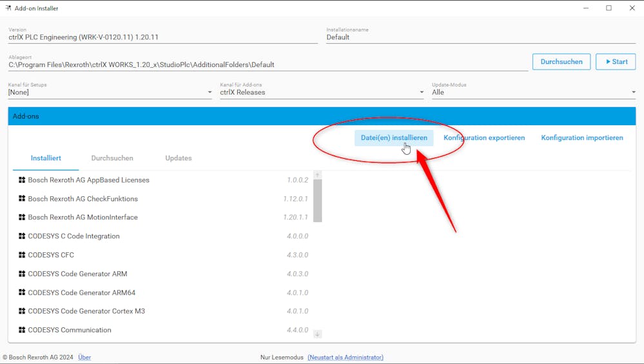644x364 pixels.
Task: Open the Über link
Action: click(84, 357)
